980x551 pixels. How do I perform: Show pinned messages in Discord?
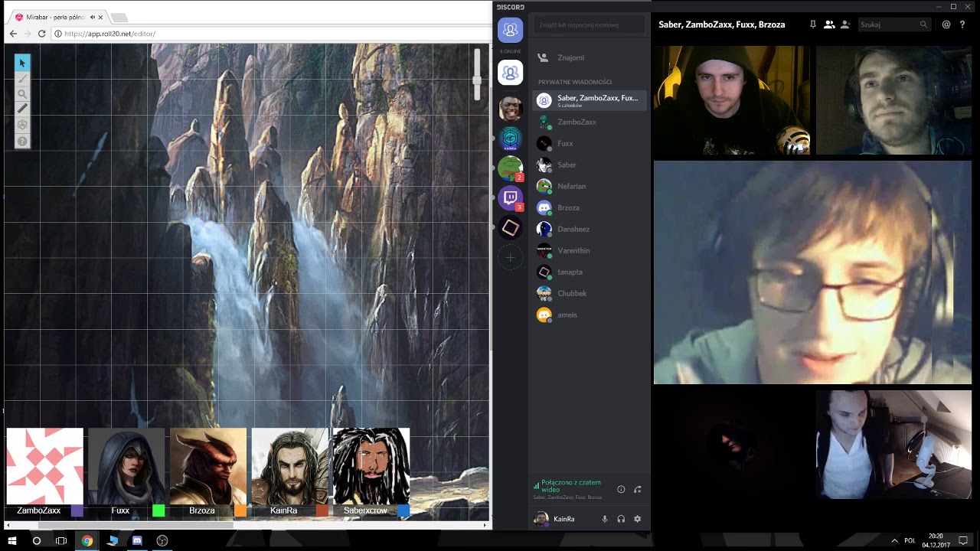(x=812, y=24)
